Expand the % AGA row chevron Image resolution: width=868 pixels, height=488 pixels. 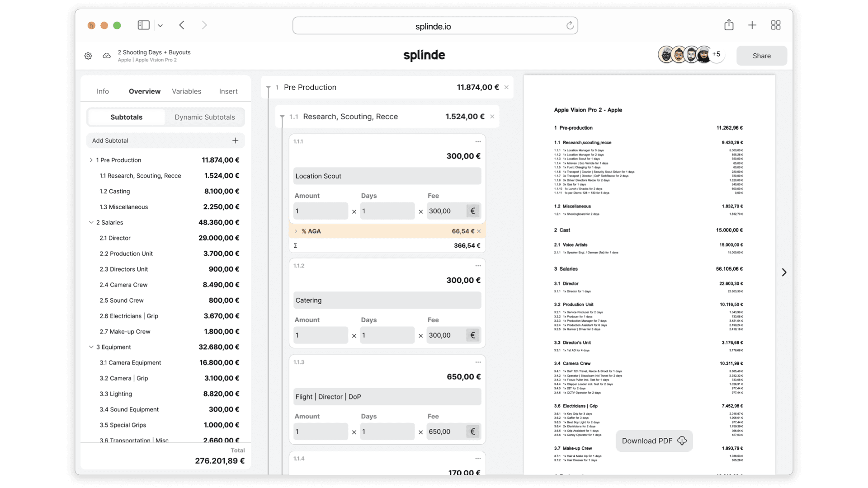coord(296,231)
